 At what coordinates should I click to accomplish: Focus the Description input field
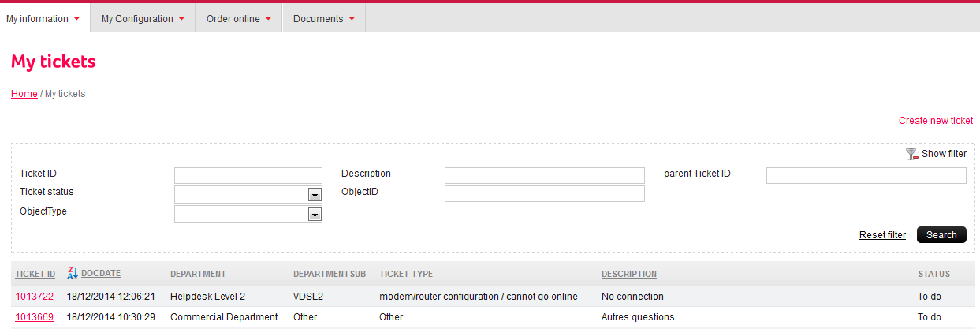[545, 175]
